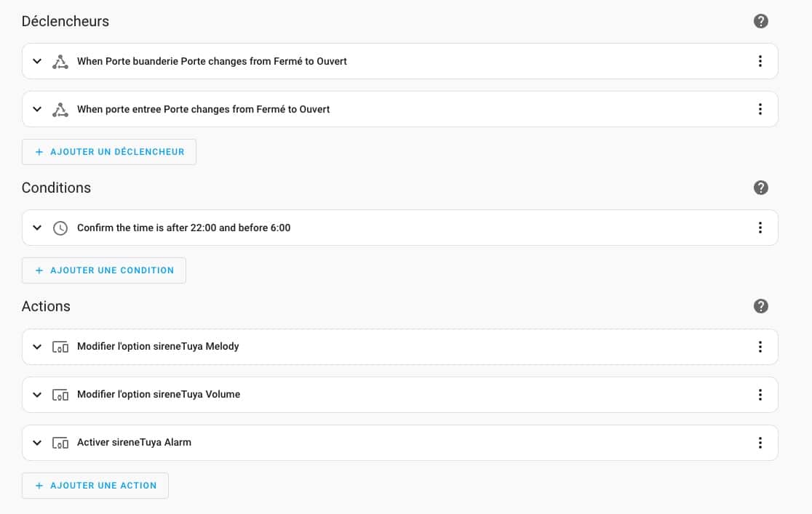Open help for the Déclencheurs section

coord(760,21)
